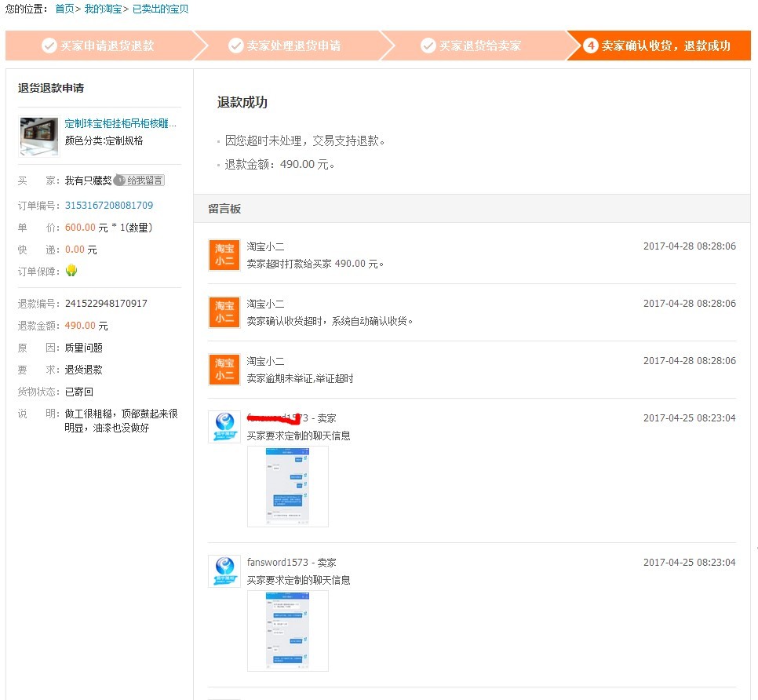Click fansword1573 - 卖家 username

tap(291, 562)
